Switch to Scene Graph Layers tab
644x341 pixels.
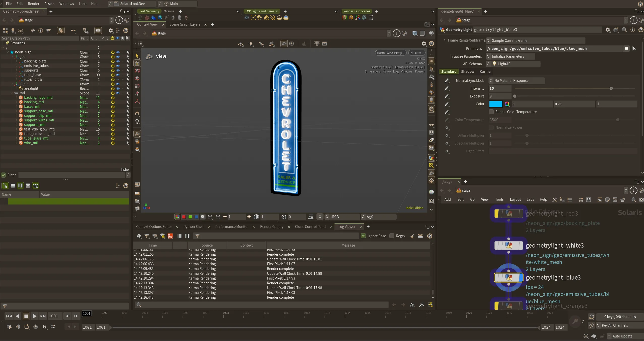click(185, 24)
